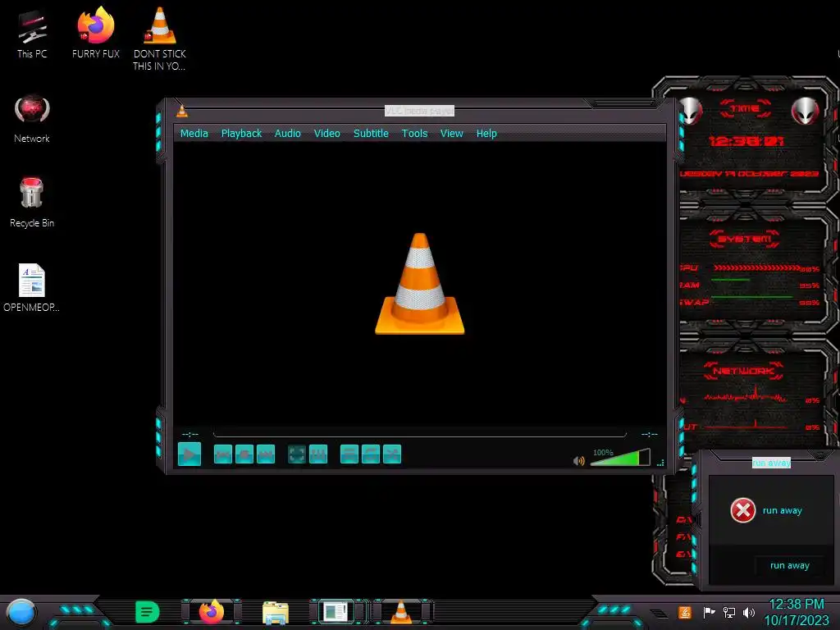Click the run away dialog title bar
The image size is (840, 630).
[x=771, y=463]
